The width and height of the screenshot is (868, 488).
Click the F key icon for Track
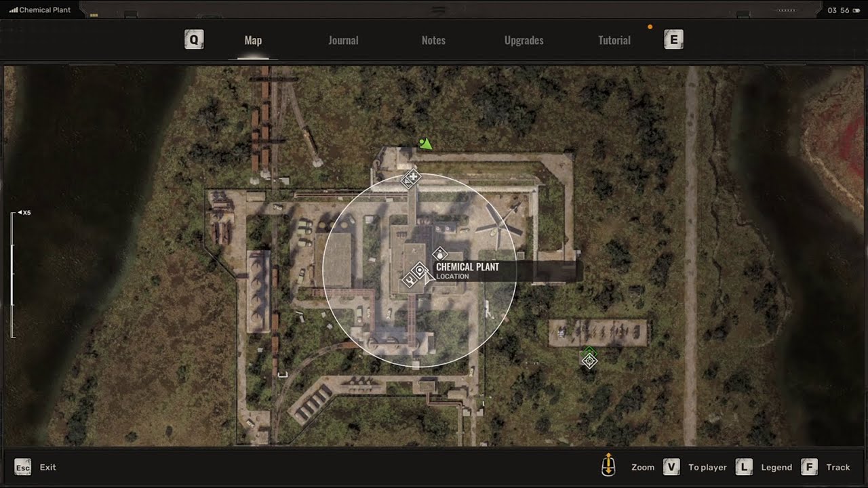pyautogui.click(x=809, y=467)
